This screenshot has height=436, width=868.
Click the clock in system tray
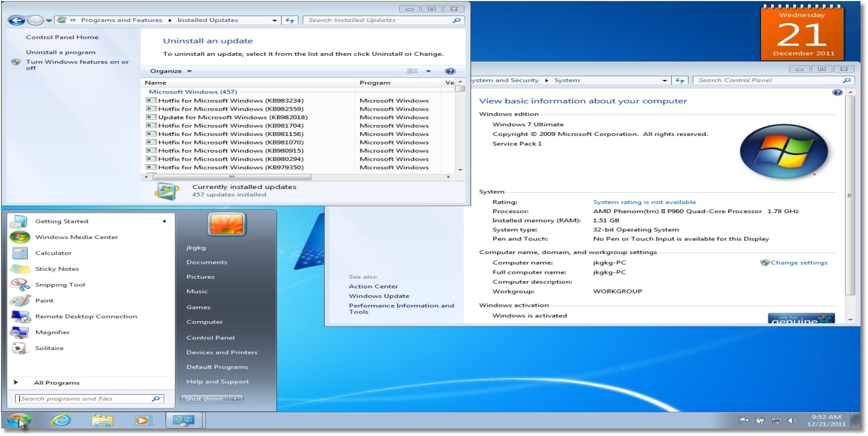[826, 421]
